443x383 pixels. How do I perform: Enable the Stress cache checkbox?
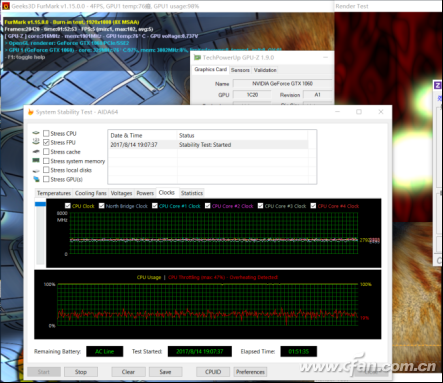[x=46, y=152]
